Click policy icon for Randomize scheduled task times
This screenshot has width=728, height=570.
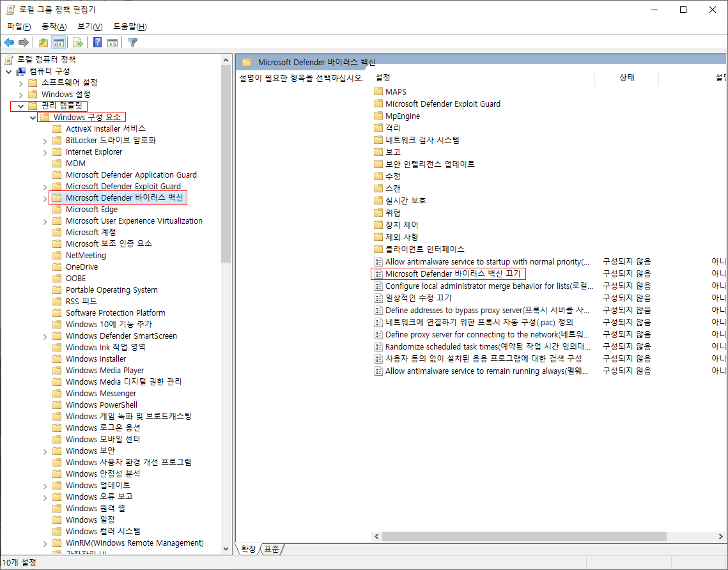pyautogui.click(x=378, y=347)
